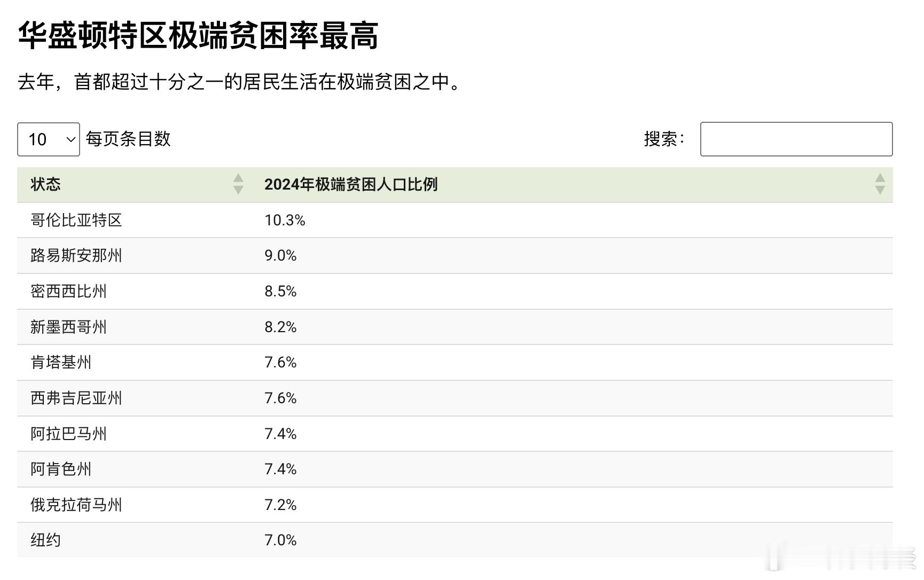The height and width of the screenshot is (580, 924).
Task: Click the 2024年极端贫困人口比例 header text
Action: (351, 184)
